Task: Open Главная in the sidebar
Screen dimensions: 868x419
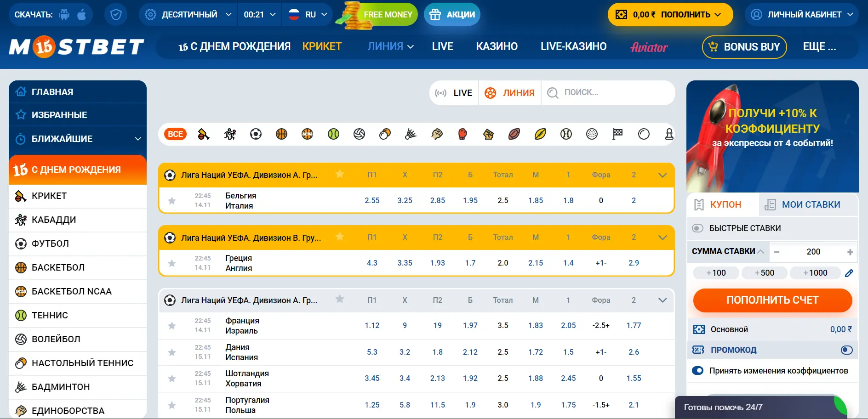Action: [x=78, y=92]
